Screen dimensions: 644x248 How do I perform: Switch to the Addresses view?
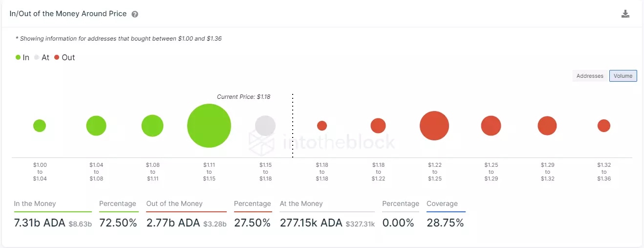pos(590,76)
